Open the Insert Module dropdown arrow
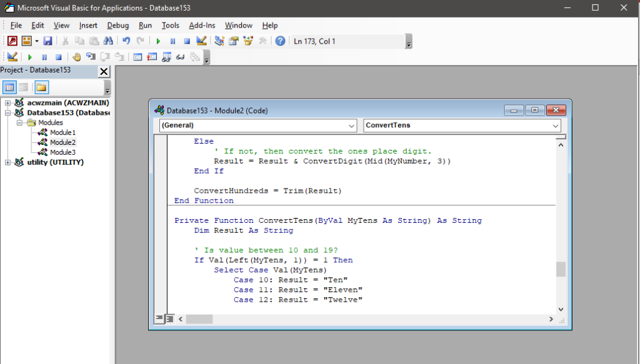Image resolution: width=640 pixels, height=364 pixels. (37, 41)
